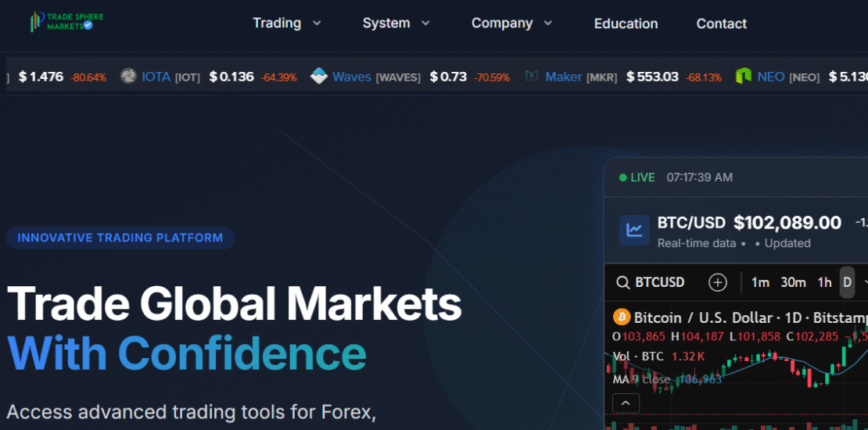Screen dimensions: 868x430
Task: Select the 1h chart interval
Action: pos(824,282)
